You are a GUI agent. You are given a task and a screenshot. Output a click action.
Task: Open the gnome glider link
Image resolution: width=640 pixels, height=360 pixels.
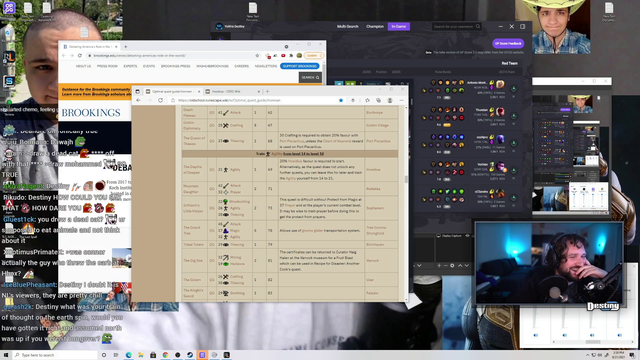[x=312, y=231]
